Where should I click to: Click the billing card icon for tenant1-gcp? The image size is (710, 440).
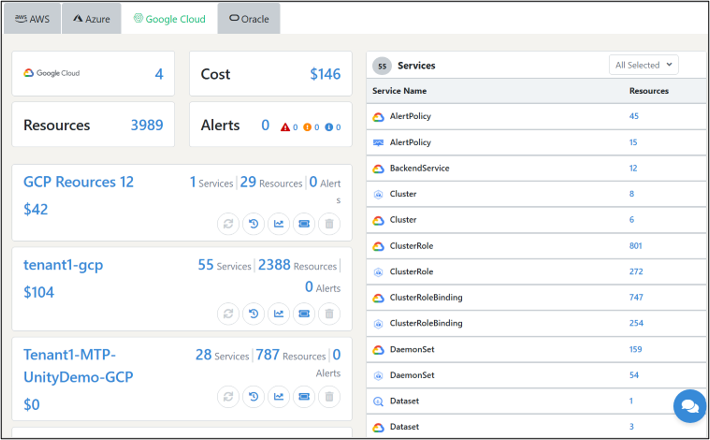pyautogui.click(x=304, y=313)
